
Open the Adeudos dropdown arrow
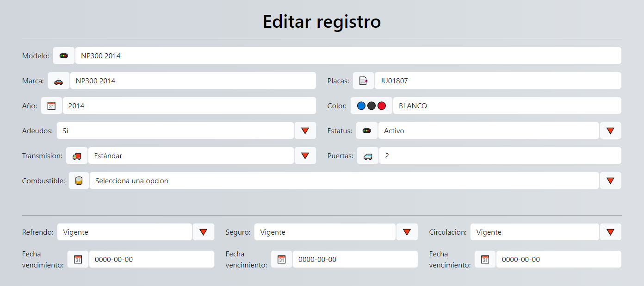click(305, 131)
